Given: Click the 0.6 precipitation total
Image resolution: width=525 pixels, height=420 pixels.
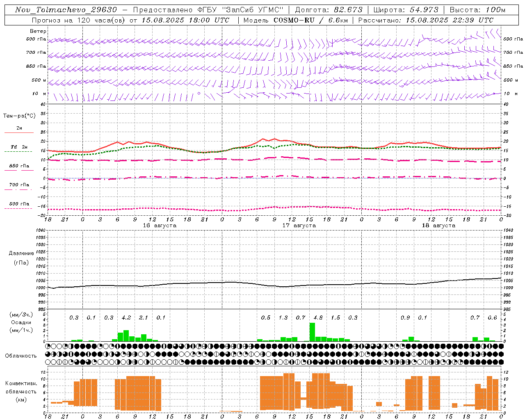Looking at the screenshot, I should [x=492, y=317].
